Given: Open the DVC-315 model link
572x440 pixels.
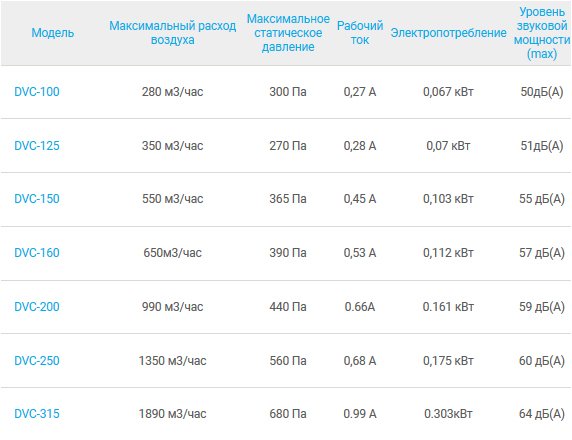Looking at the screenshot, I should (x=37, y=414).
